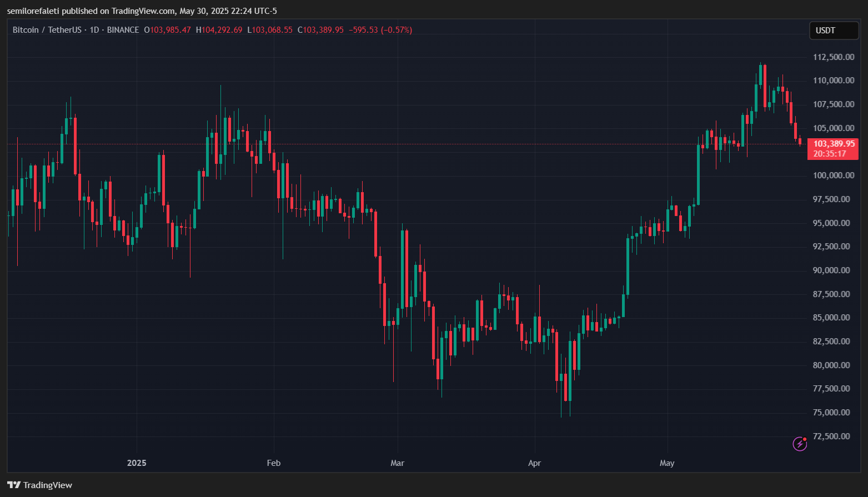Click the BINANCE exchange label
Screen dimensions: 868x497
click(x=123, y=30)
